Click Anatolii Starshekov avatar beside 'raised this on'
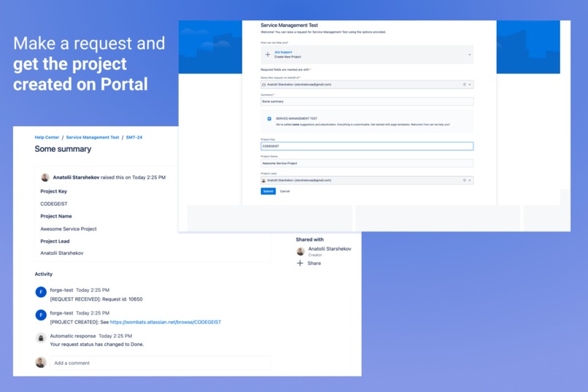588x392 pixels. coord(45,177)
